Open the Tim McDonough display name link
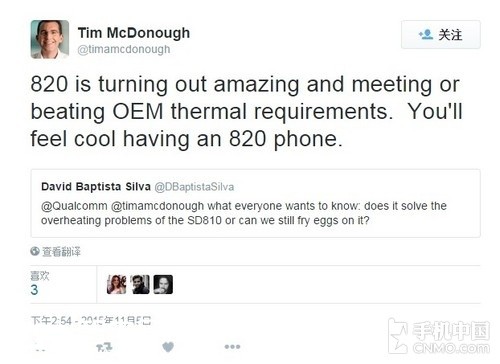Viewport: 500px width, 364px height. [134, 33]
